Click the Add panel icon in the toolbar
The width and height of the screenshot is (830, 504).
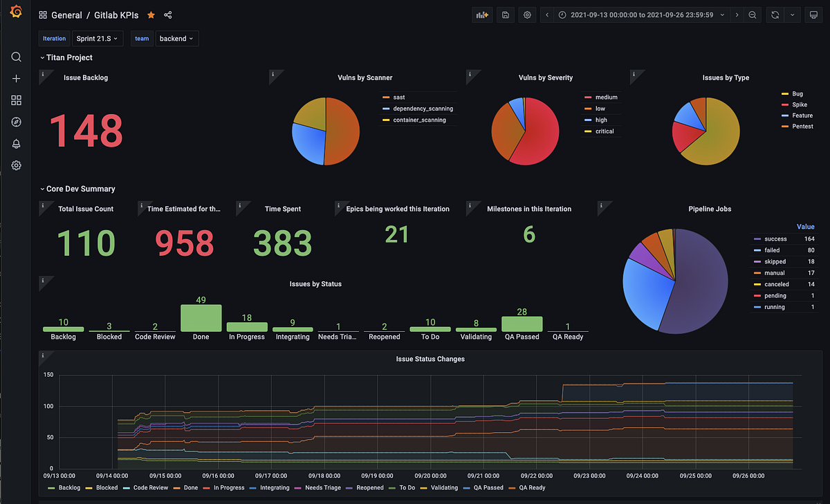(x=482, y=15)
